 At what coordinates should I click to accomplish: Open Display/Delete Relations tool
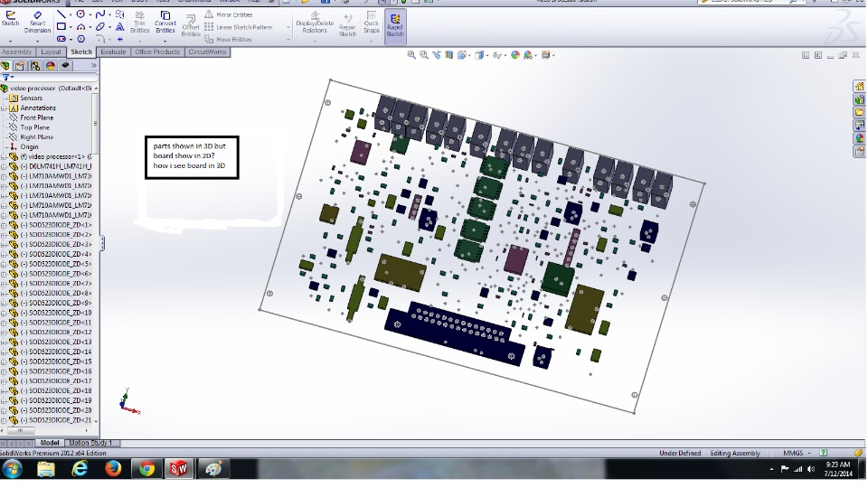(x=315, y=22)
